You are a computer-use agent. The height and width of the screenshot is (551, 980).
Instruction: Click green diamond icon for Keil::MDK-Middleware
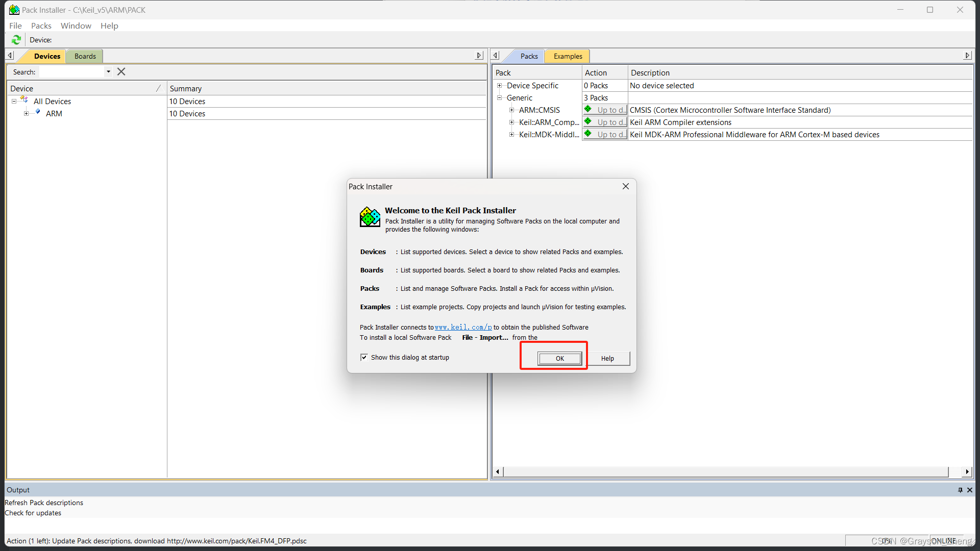pos(588,134)
